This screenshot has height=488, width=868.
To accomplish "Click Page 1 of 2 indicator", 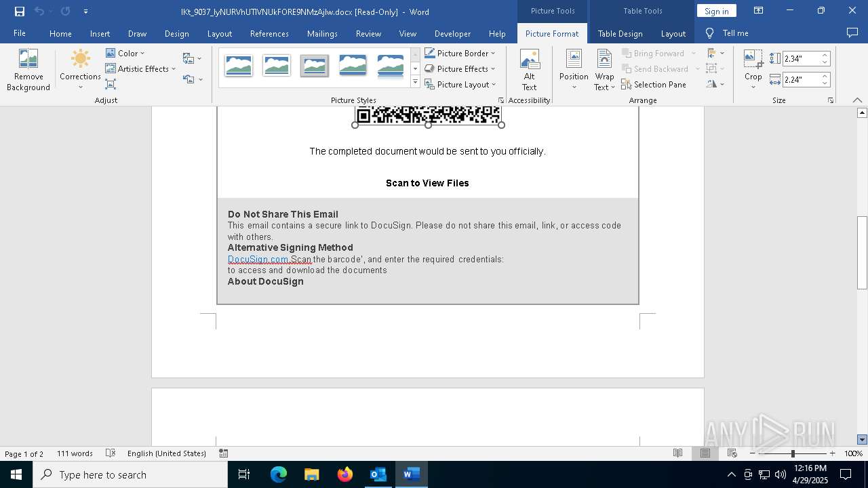I will click(24, 453).
